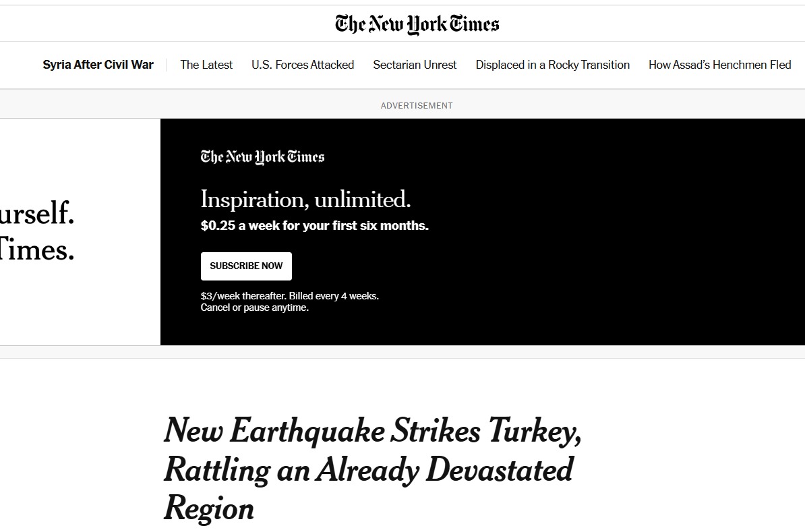Go to The Latest tab
The height and width of the screenshot is (532, 805).
coord(206,65)
